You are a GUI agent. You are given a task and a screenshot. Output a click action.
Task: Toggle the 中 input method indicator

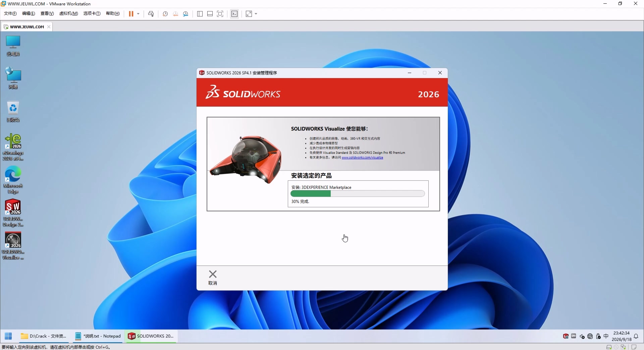pos(606,336)
